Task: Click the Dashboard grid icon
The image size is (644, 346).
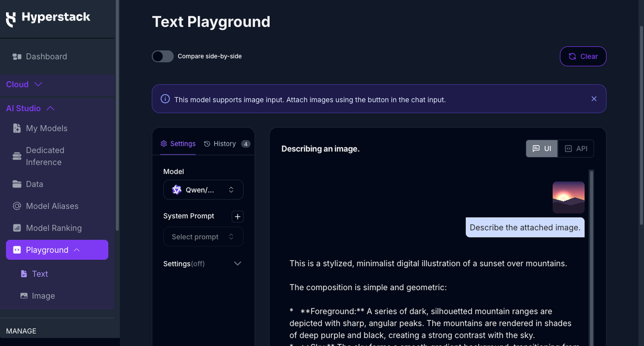Action: point(17,57)
